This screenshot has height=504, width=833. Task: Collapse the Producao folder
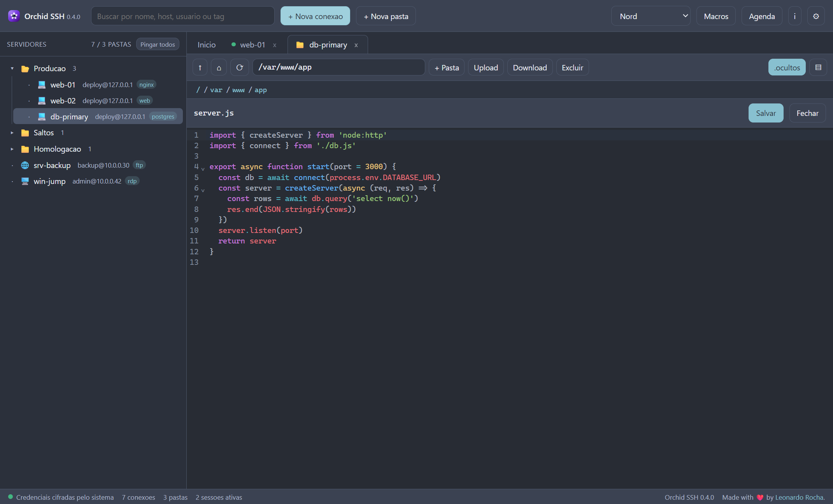pyautogui.click(x=12, y=69)
